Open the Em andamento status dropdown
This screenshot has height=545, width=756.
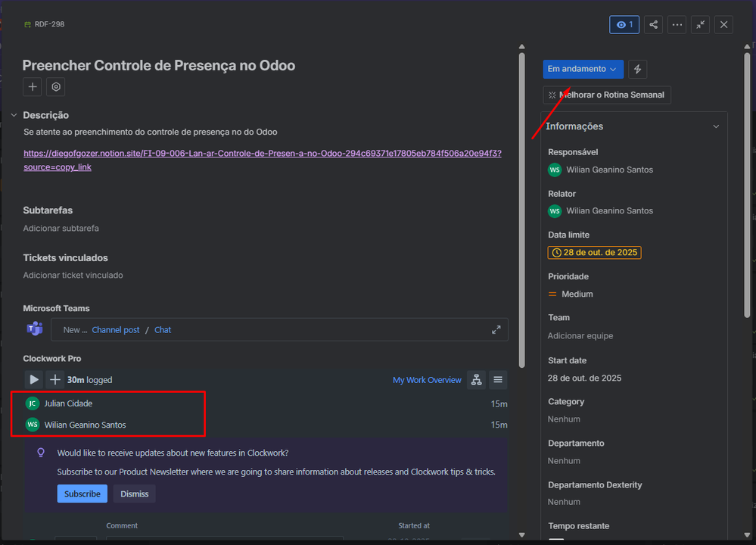pos(583,68)
